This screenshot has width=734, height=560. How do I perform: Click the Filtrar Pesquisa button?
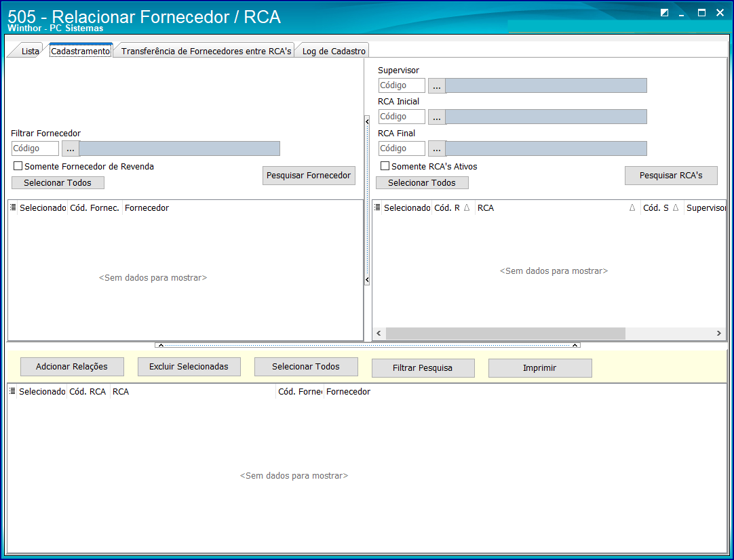(423, 368)
